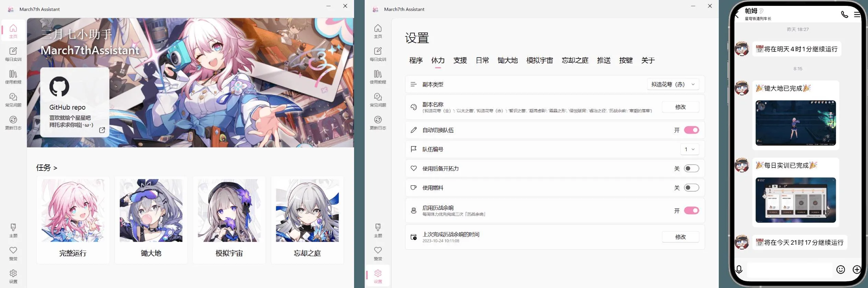Viewport: 868px width, 288px height.
Task: Open 更新日志 in the left window sidebar
Action: click(13, 123)
